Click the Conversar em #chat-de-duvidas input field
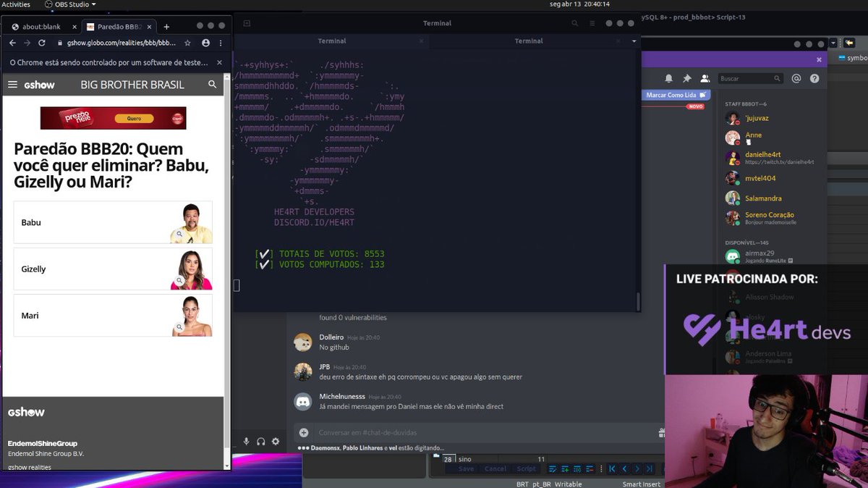The height and width of the screenshot is (488, 868). coord(398,433)
